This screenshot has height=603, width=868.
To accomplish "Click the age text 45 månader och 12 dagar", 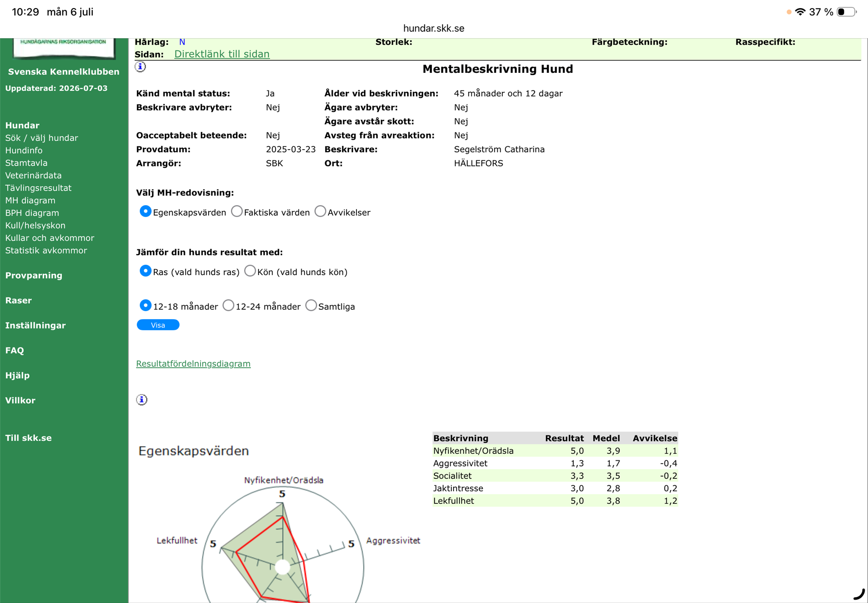I will (x=508, y=94).
